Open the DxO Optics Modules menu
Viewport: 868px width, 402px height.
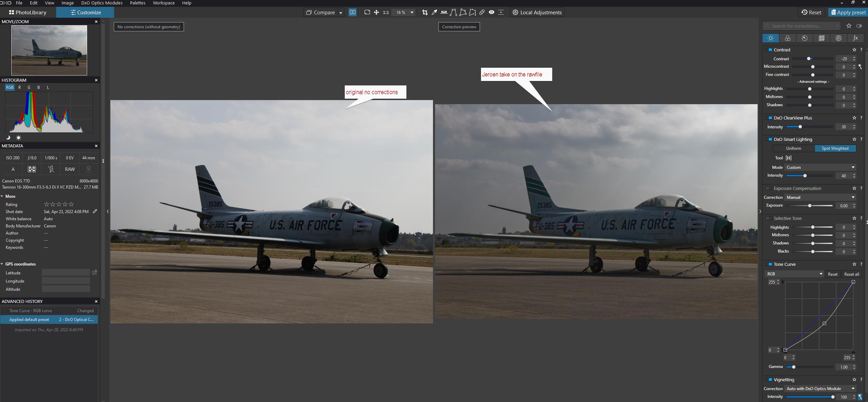tap(102, 3)
